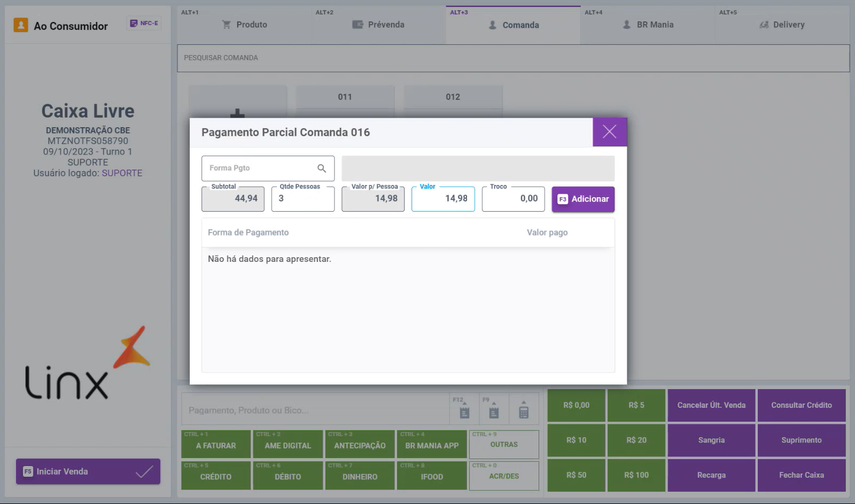Focus the Pesquisar Comanda search box
855x504 pixels.
click(x=514, y=58)
